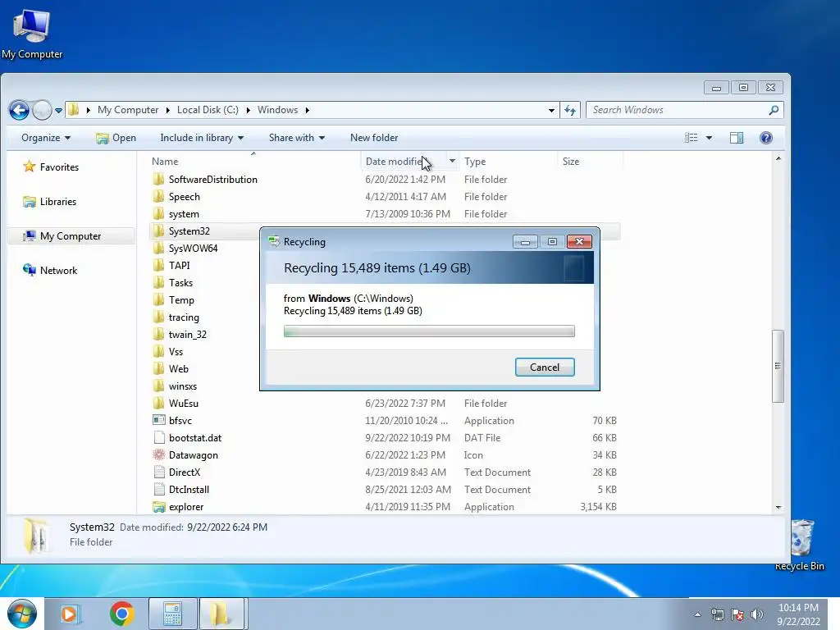Click Open in the toolbar
Image resolution: width=840 pixels, height=630 pixels.
[x=116, y=138]
